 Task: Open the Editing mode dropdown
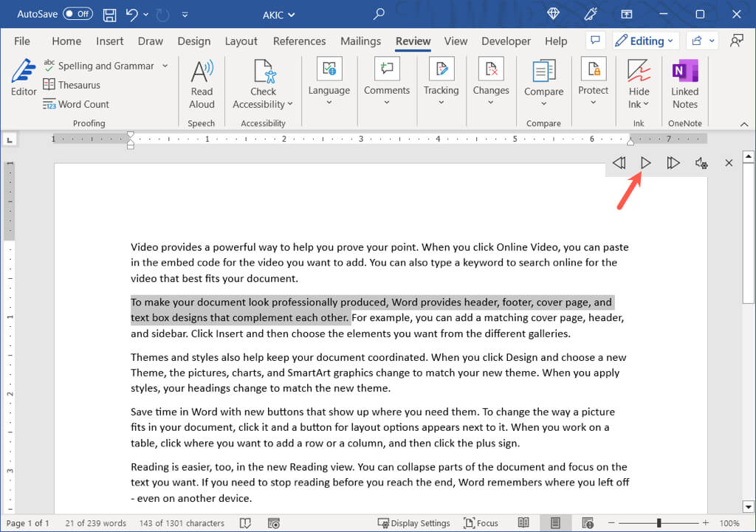[643, 41]
